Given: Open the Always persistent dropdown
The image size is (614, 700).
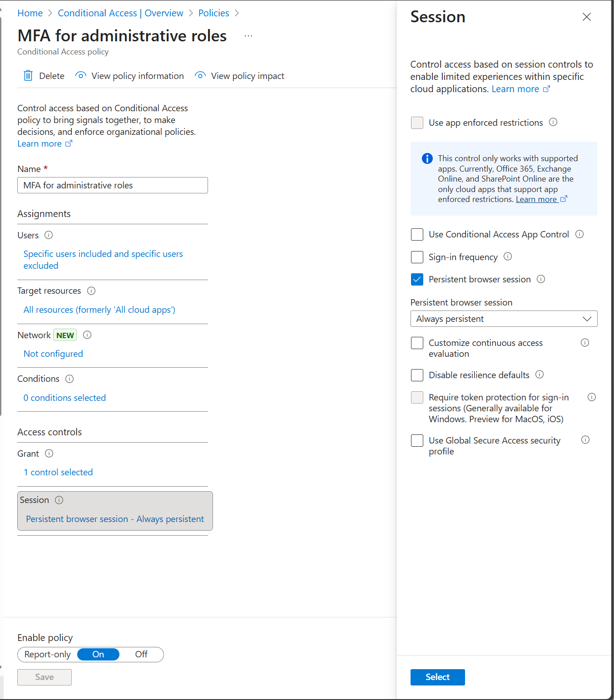Looking at the screenshot, I should pyautogui.click(x=504, y=319).
